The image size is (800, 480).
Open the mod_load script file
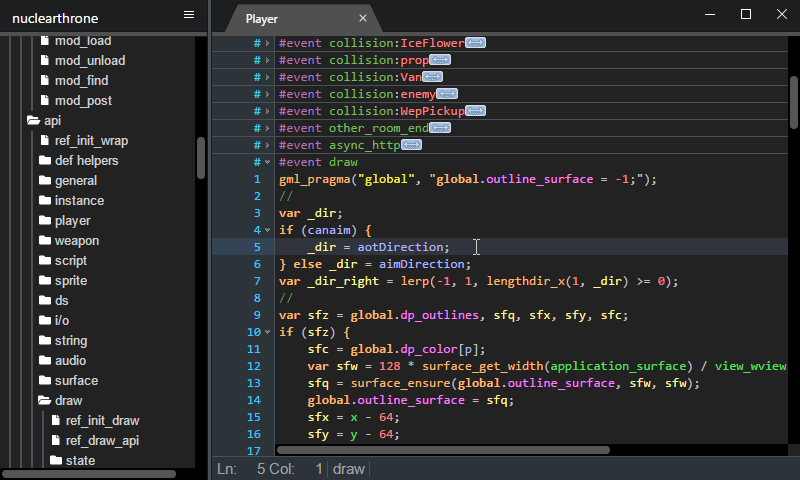point(82,41)
